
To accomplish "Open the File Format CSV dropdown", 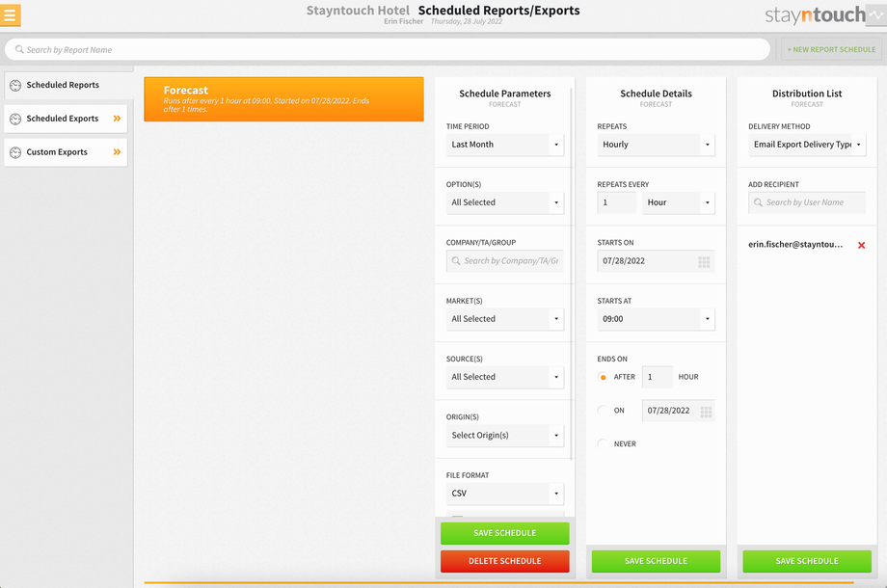I will pyautogui.click(x=505, y=494).
